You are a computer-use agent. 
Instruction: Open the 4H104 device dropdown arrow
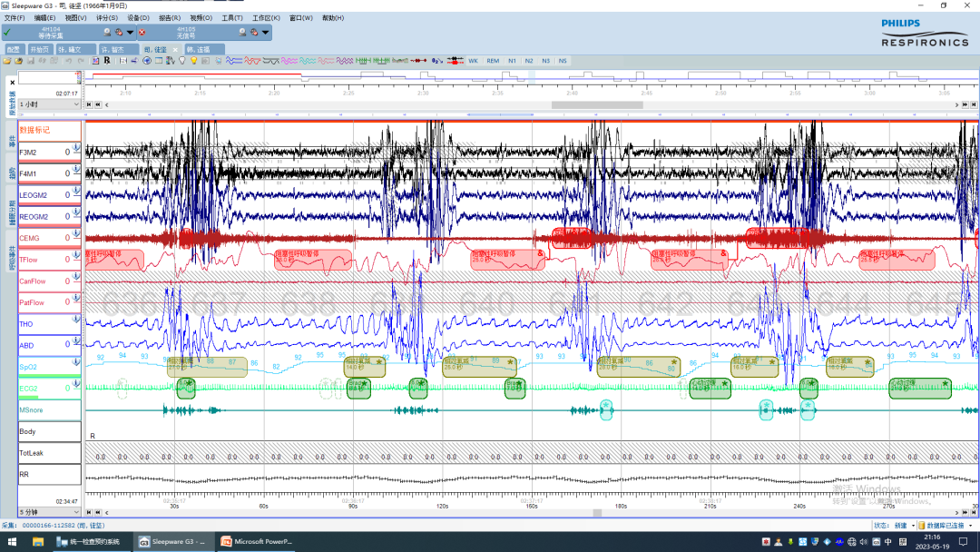click(130, 33)
